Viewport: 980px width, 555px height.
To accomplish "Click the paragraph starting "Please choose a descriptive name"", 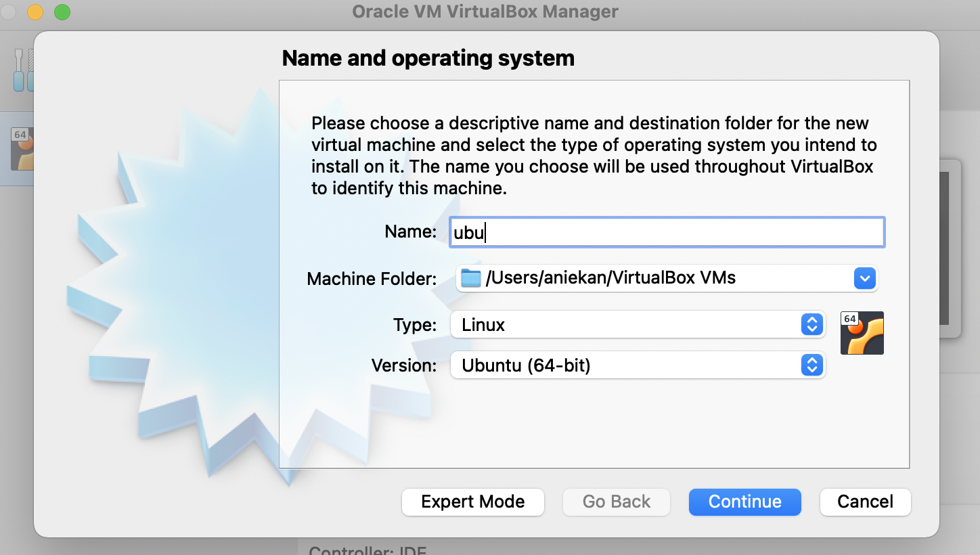I will pyautogui.click(x=594, y=156).
